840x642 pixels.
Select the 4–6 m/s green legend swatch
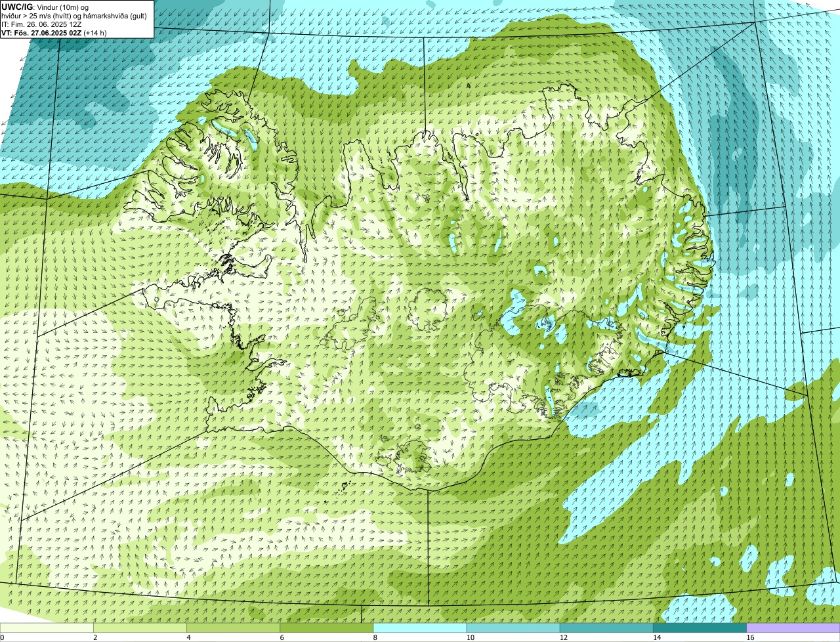[234, 628]
